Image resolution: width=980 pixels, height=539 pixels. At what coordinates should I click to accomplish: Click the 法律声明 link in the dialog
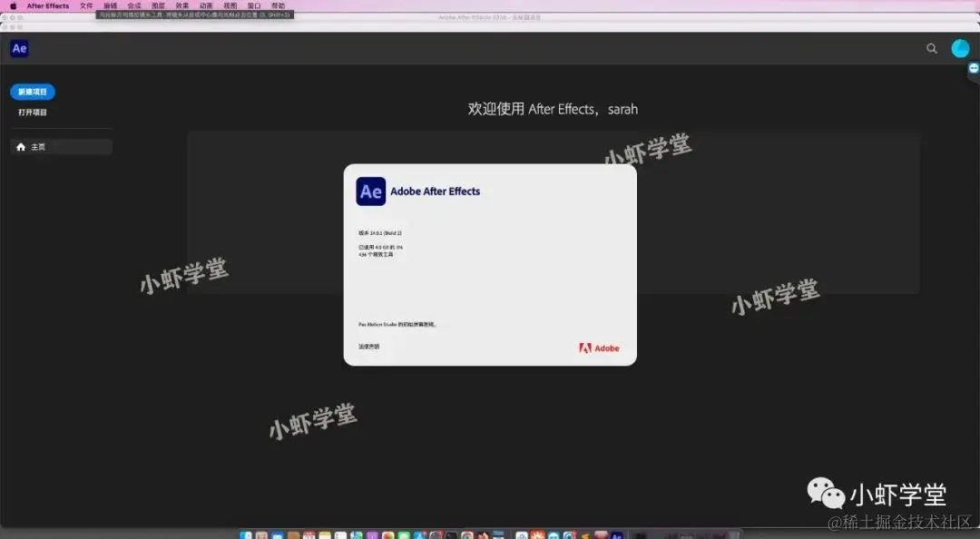(368, 347)
